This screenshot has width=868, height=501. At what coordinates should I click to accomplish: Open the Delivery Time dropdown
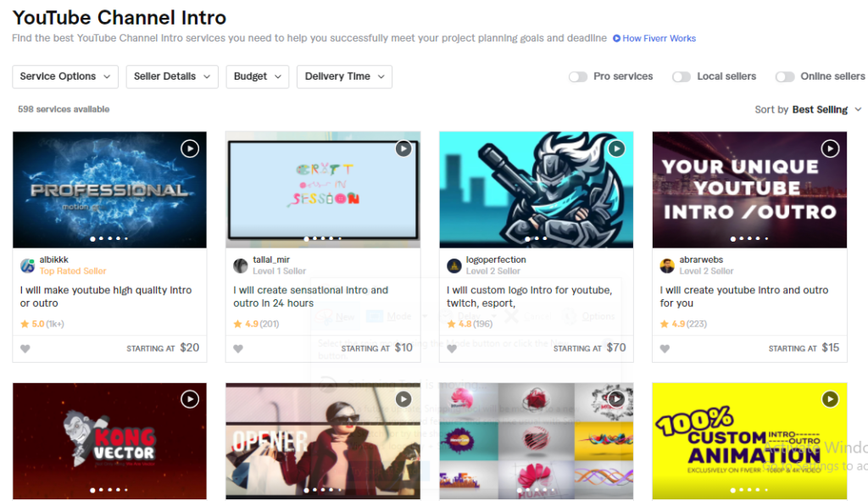344,76
